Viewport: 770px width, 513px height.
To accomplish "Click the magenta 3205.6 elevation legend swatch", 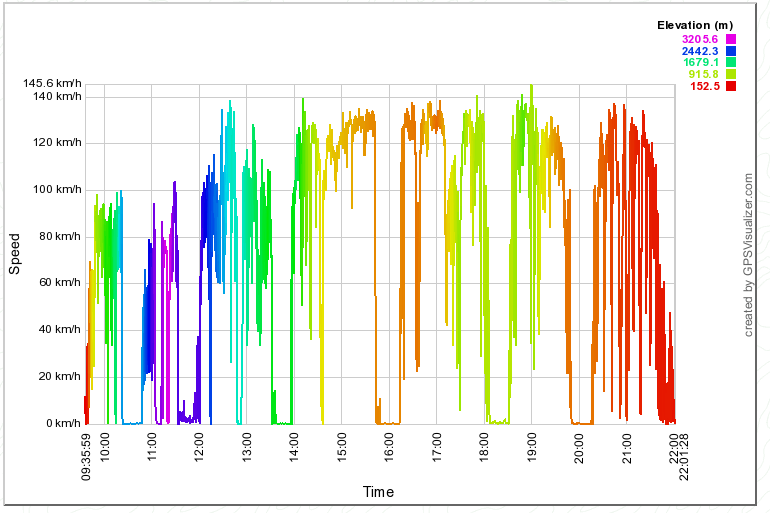I will coord(731,39).
